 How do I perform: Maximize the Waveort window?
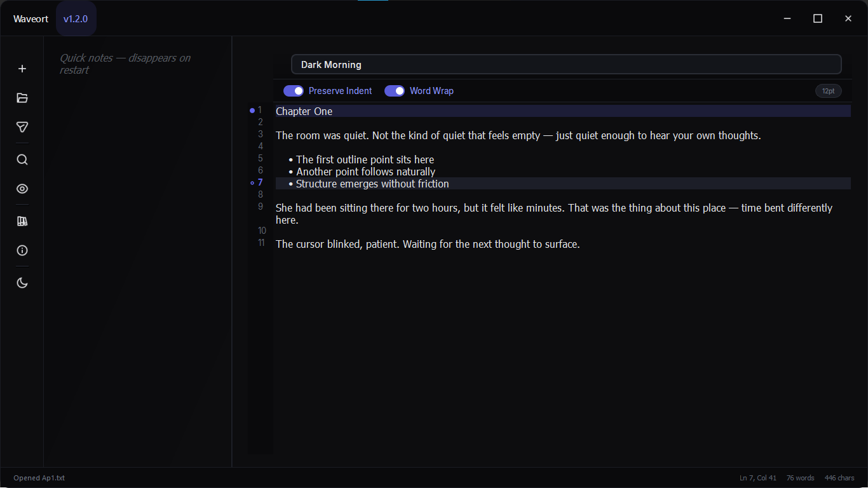click(x=818, y=18)
